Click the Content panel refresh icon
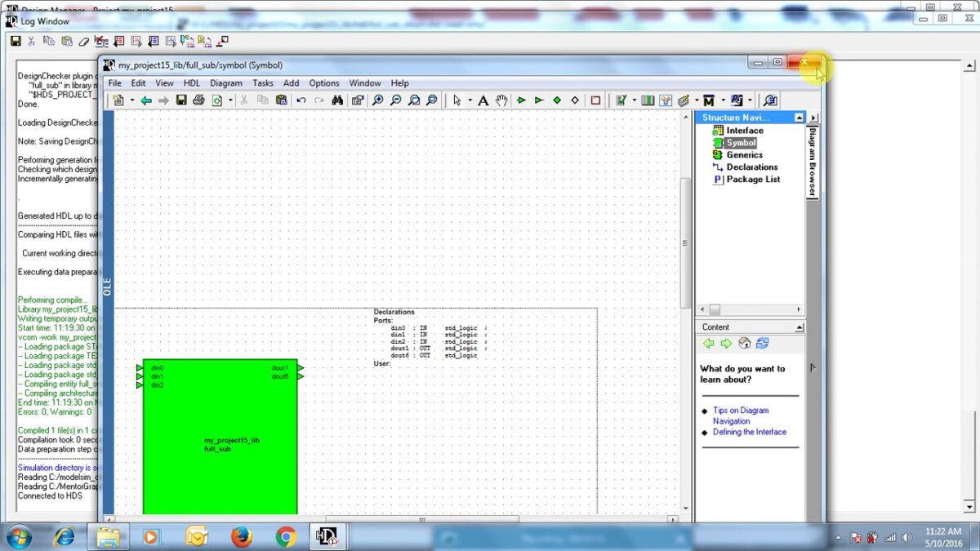This screenshot has width=980, height=551. point(763,344)
